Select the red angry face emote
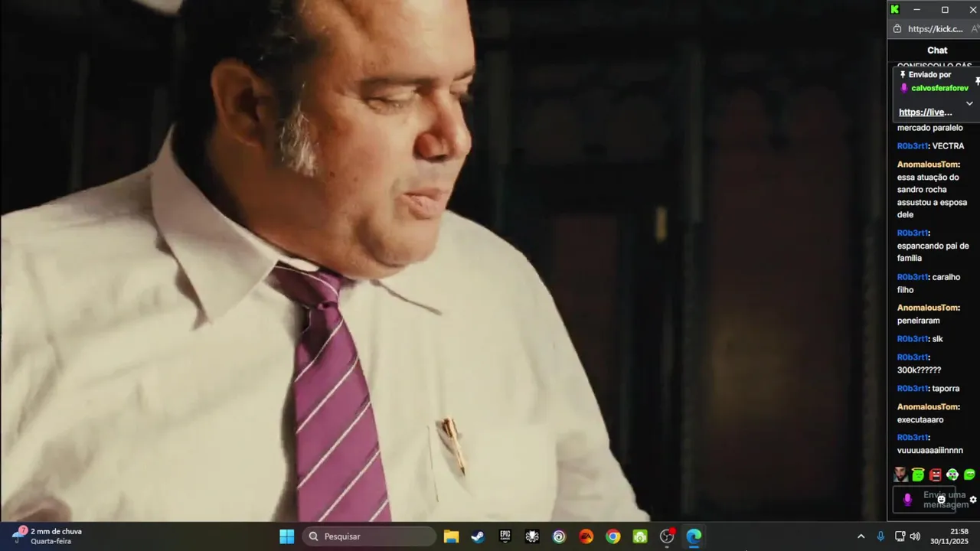980x551 pixels. 935,474
